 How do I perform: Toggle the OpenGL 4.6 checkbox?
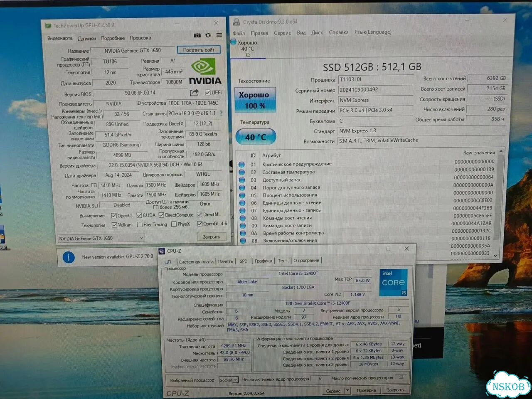[199, 224]
